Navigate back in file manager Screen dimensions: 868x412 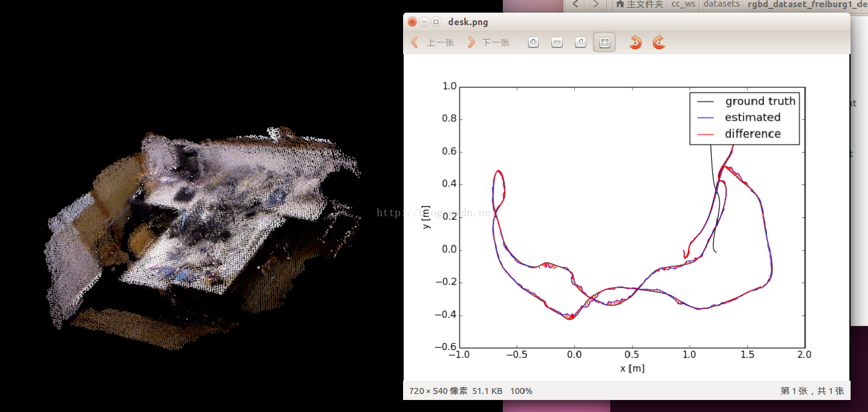[575, 5]
